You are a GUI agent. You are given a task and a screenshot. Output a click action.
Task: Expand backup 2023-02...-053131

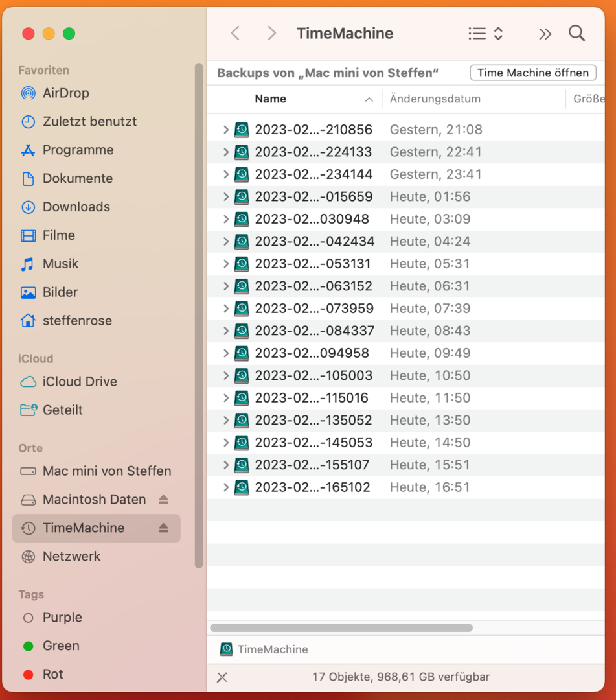[225, 263]
